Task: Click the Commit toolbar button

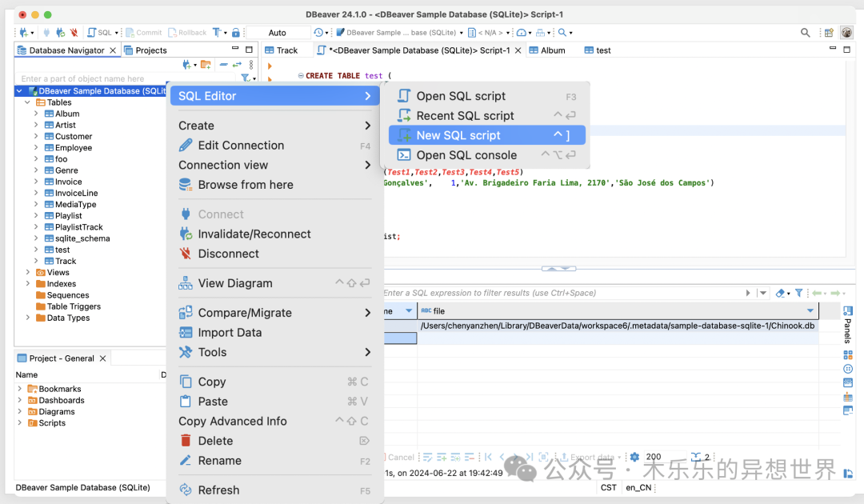Action: tap(144, 33)
